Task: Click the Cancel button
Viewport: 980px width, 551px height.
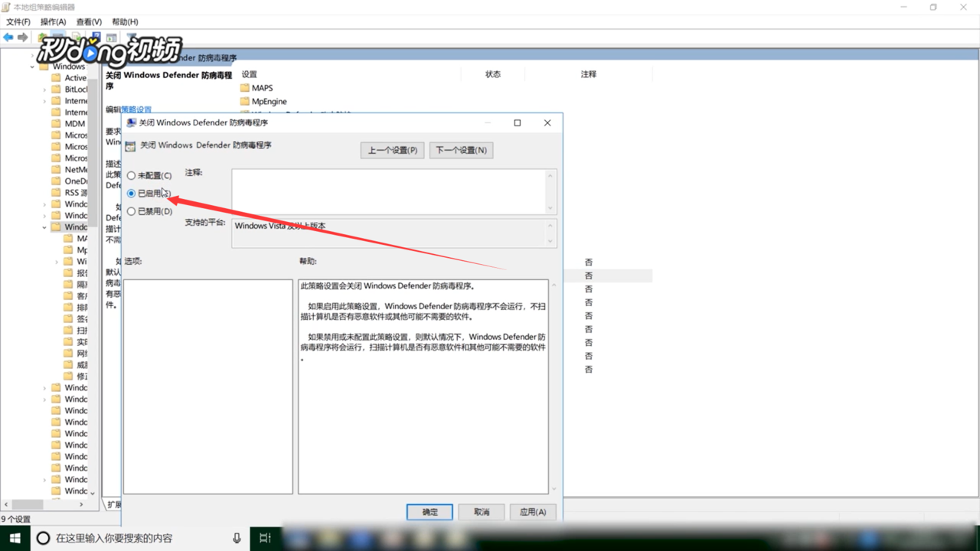Action: tap(481, 512)
